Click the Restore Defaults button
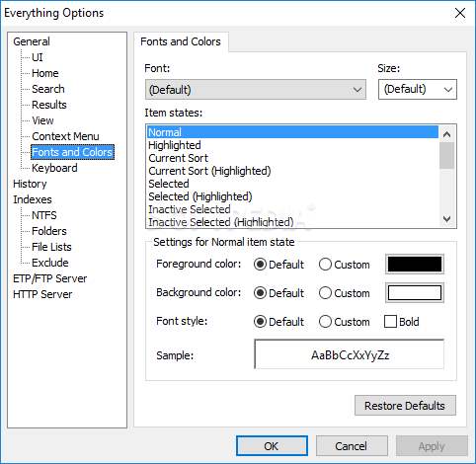The image size is (476, 464). 405,406
